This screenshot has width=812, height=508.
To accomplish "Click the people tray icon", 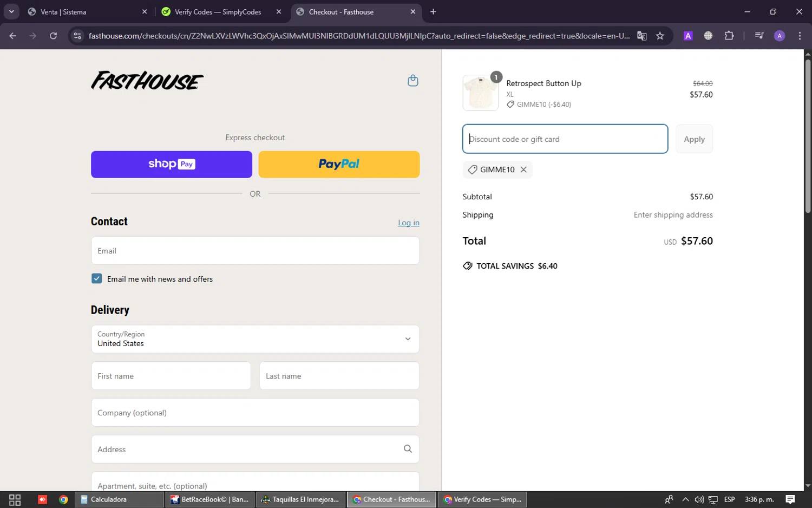I will [x=669, y=499].
